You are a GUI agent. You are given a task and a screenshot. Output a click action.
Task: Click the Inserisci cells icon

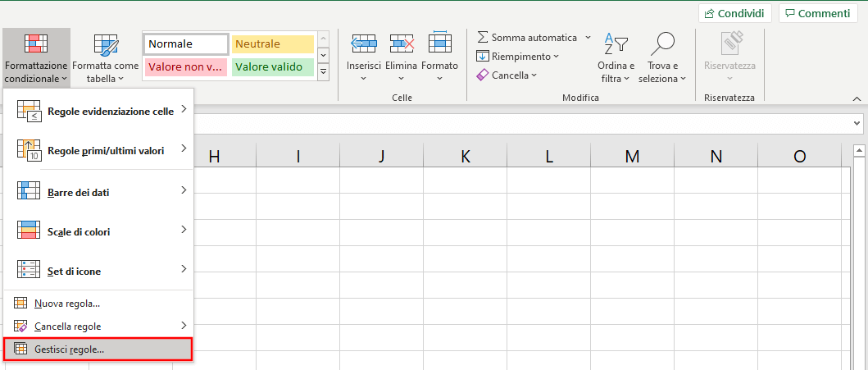click(x=364, y=43)
